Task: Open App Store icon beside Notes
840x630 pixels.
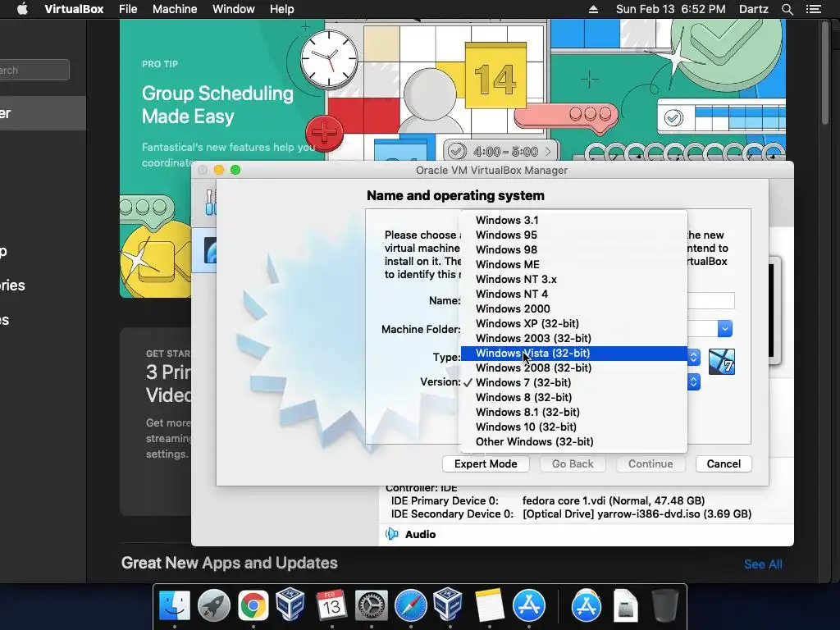Action: click(529, 606)
